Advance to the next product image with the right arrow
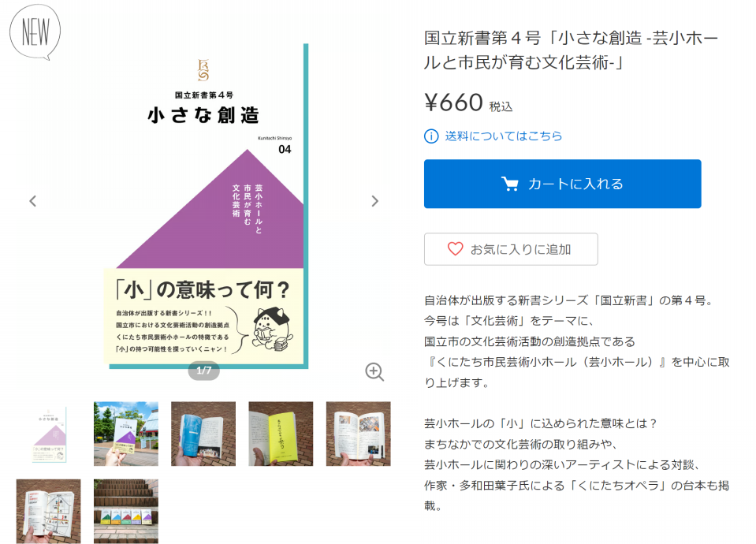 [x=374, y=201]
